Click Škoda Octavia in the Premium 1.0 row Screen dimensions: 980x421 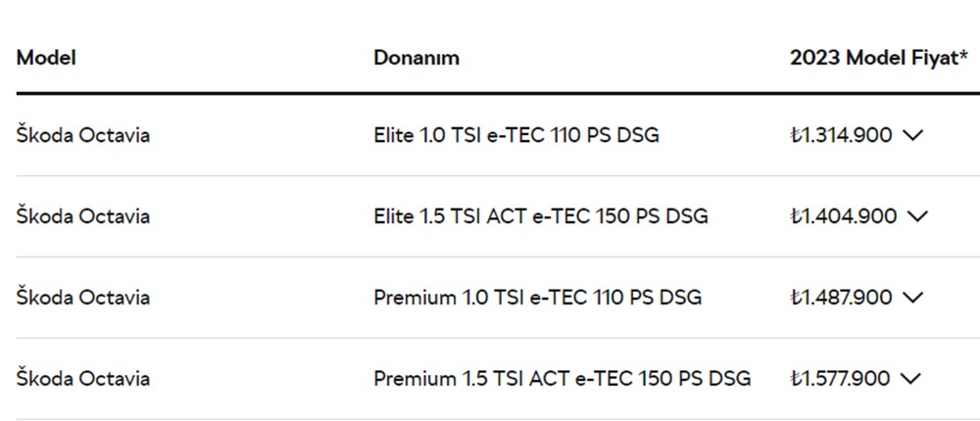(83, 297)
